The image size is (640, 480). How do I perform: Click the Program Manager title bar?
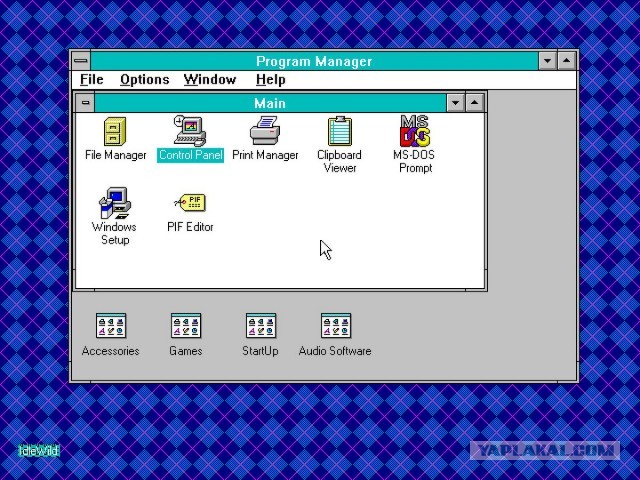(314, 61)
